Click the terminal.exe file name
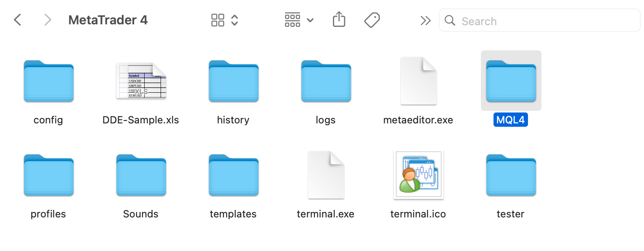Image resolution: width=644 pixels, height=251 pixels. click(x=326, y=214)
